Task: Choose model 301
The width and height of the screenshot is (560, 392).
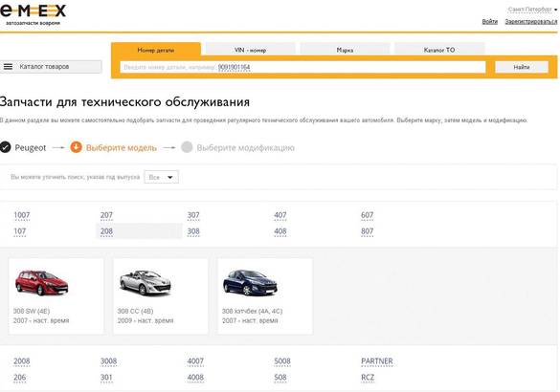Action: point(106,378)
